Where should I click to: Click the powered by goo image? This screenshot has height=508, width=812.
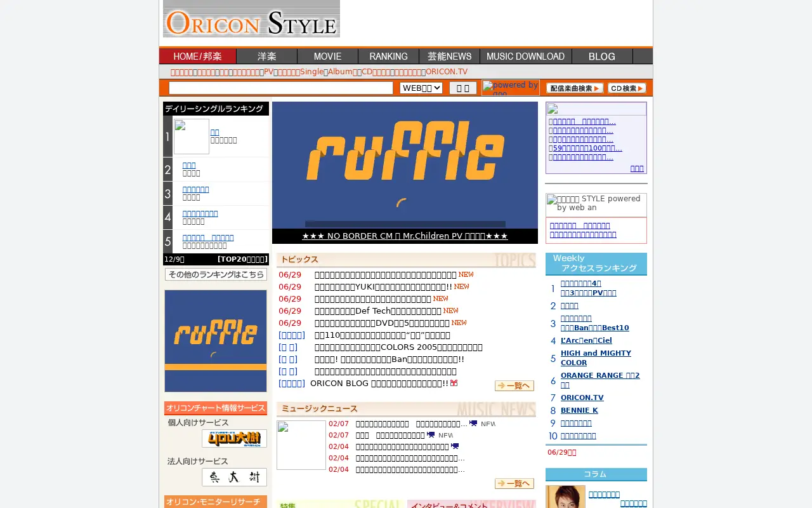coord(510,88)
